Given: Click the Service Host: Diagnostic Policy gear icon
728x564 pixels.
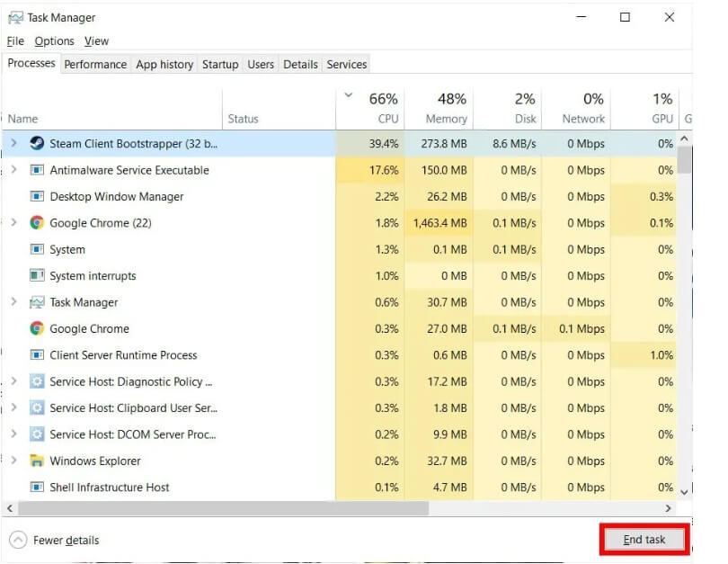Looking at the screenshot, I should coord(37,382).
